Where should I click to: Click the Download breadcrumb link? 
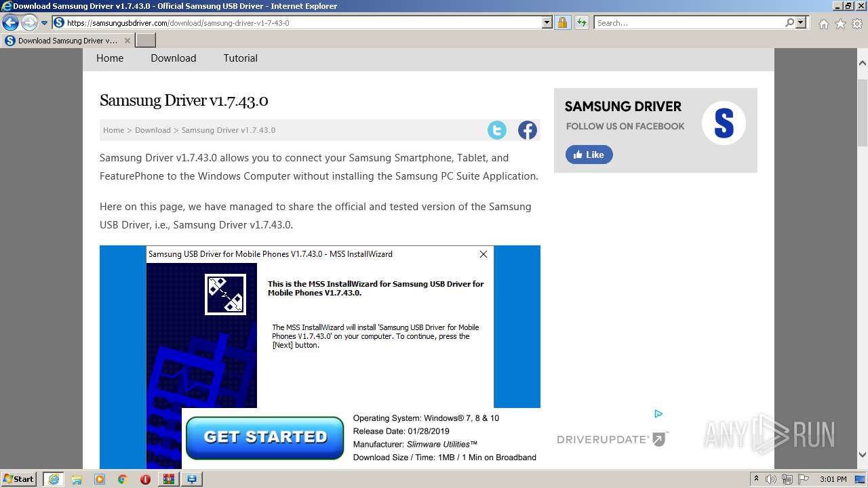pos(153,130)
